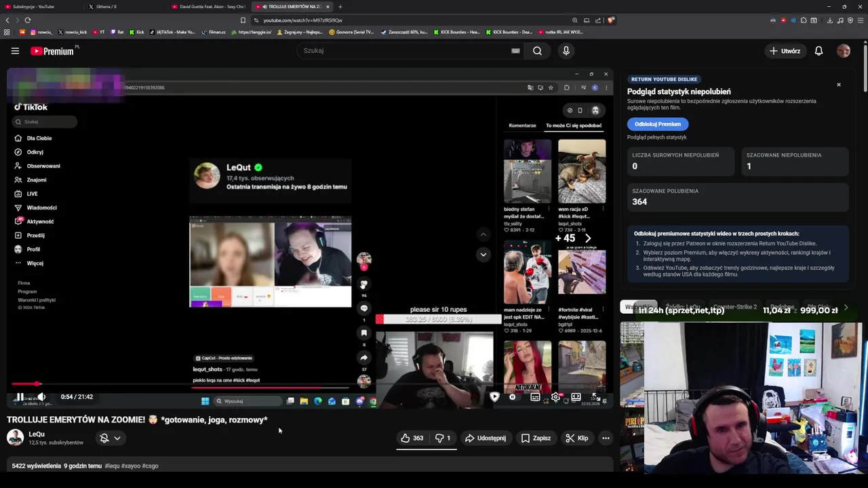
Task: Open the Gomorra (Serial TV bookmark
Action: point(351,32)
